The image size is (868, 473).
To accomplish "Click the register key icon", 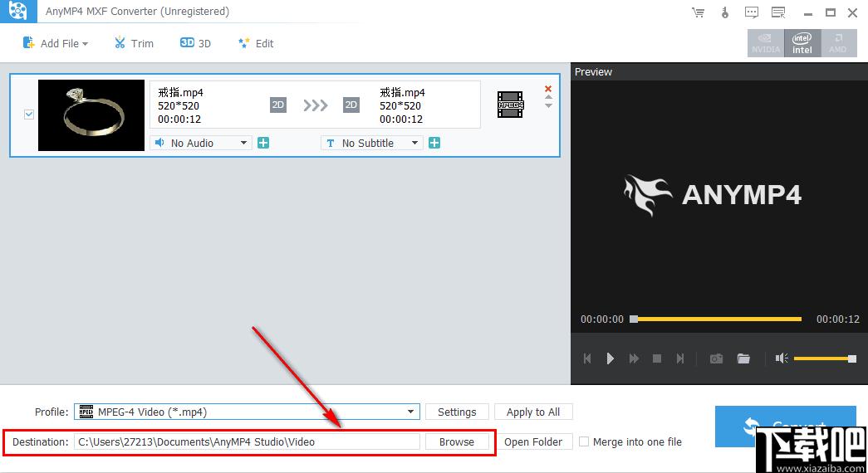I will coord(724,12).
